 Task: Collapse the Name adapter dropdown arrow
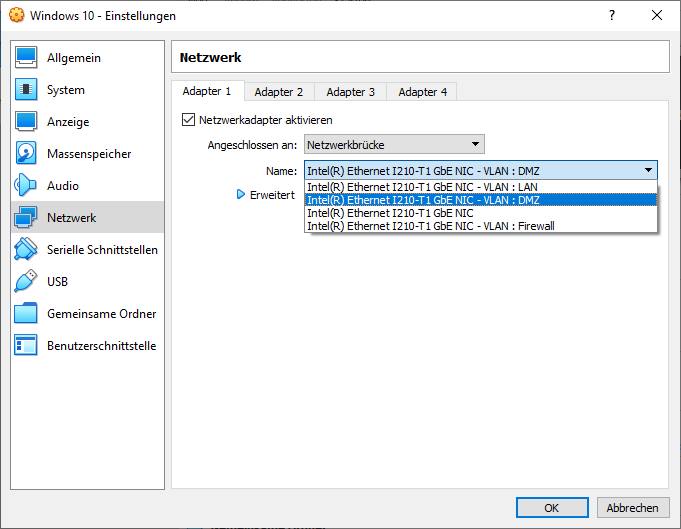point(648,170)
